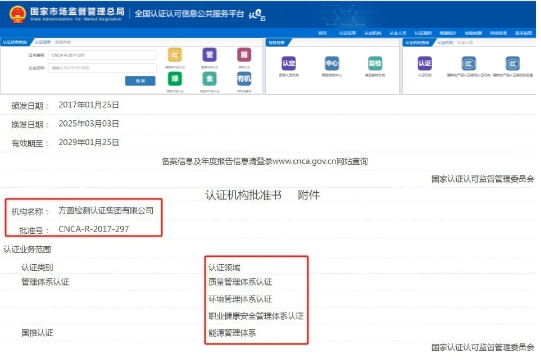Focus the certificate number field with CNCA-R-2017-297

102,55
